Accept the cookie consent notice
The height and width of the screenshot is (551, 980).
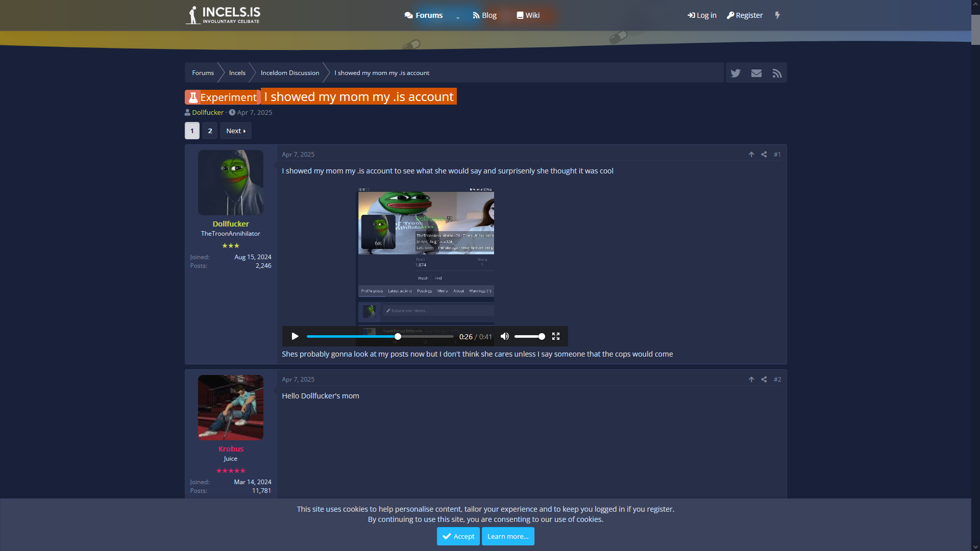[458, 536]
